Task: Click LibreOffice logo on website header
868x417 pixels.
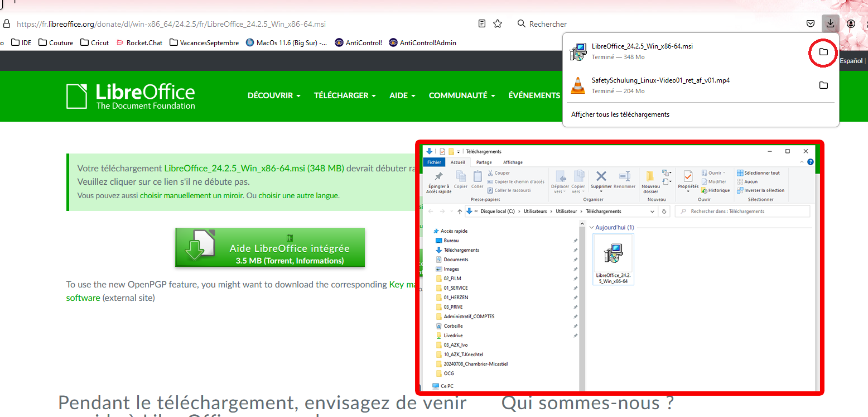Action: click(x=131, y=96)
